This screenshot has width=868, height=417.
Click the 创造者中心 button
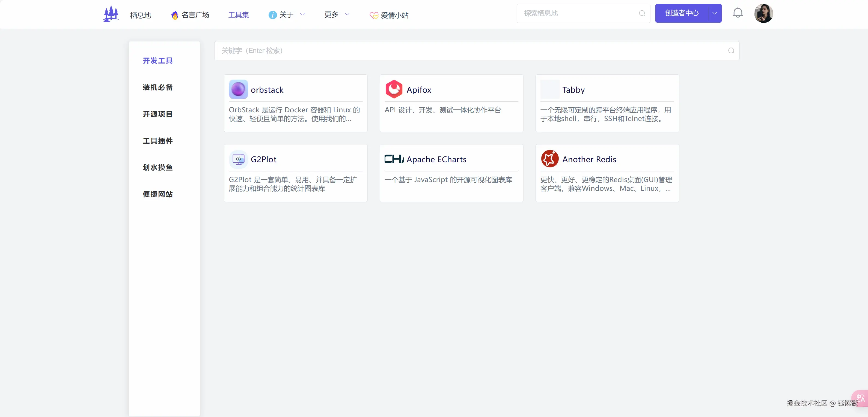tap(681, 13)
